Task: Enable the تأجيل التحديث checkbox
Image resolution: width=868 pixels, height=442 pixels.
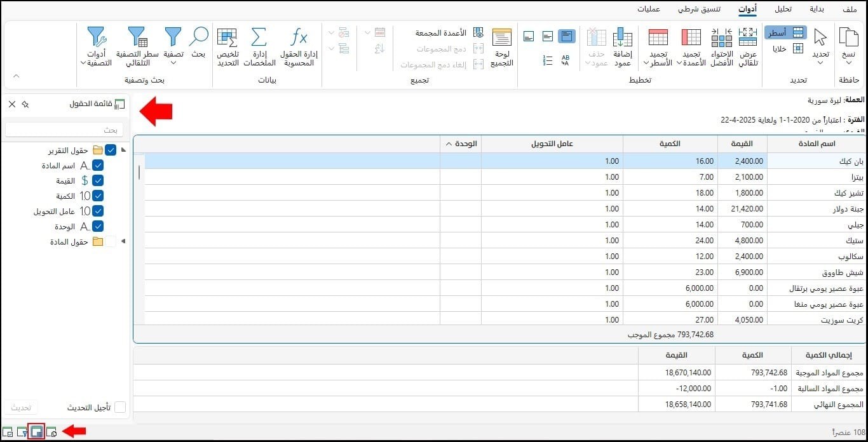Action: pyautogui.click(x=119, y=407)
